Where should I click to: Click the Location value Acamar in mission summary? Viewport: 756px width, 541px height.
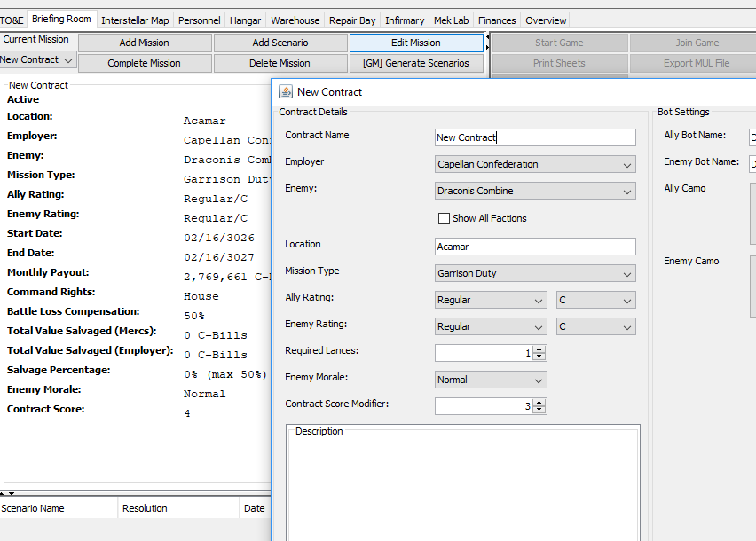pos(204,121)
